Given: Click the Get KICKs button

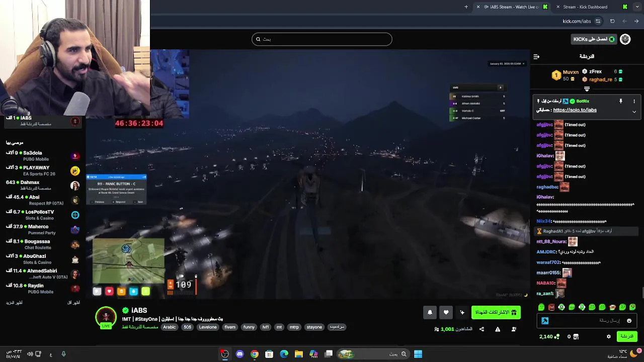Looking at the screenshot, I should pos(594,39).
